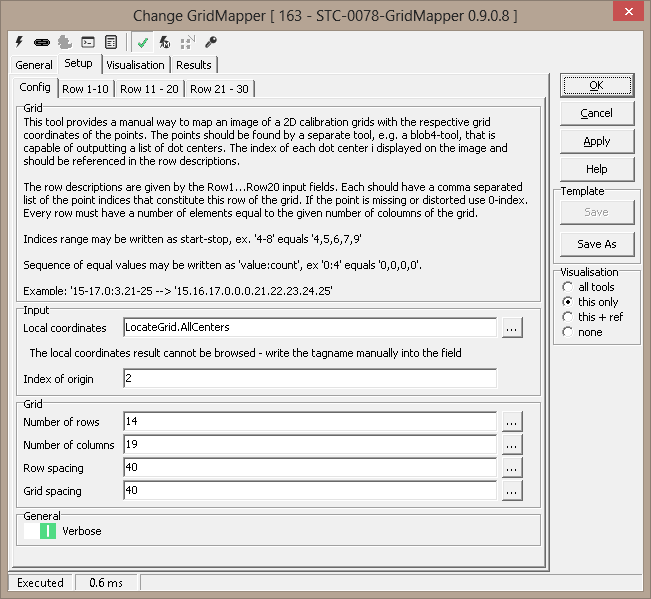Click the calculator-style list icon
This screenshot has width=651, height=599.
pos(111,42)
